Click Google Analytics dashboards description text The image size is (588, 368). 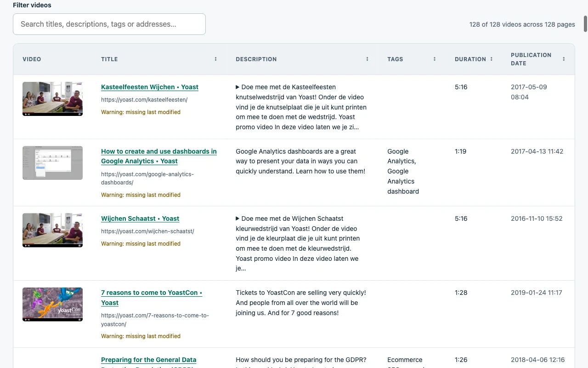pos(300,161)
